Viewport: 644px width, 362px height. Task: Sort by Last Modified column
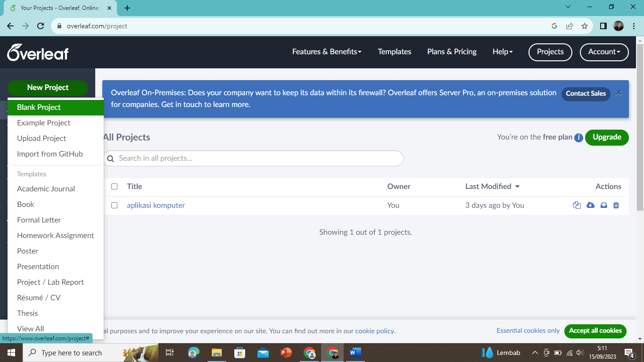(x=492, y=186)
